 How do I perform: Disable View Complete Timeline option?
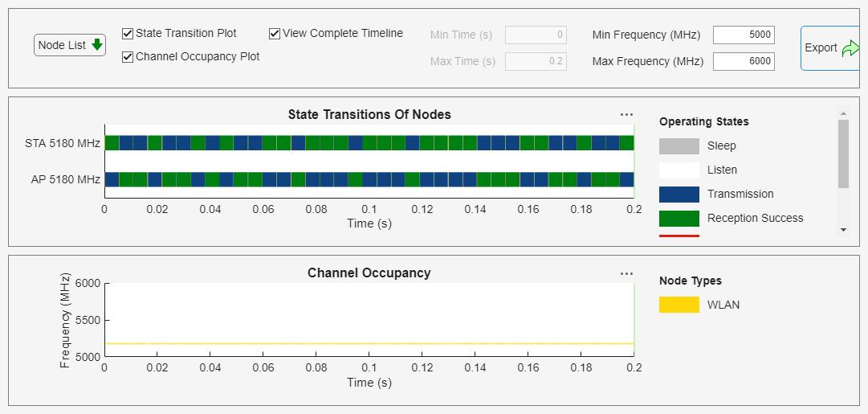tap(275, 34)
